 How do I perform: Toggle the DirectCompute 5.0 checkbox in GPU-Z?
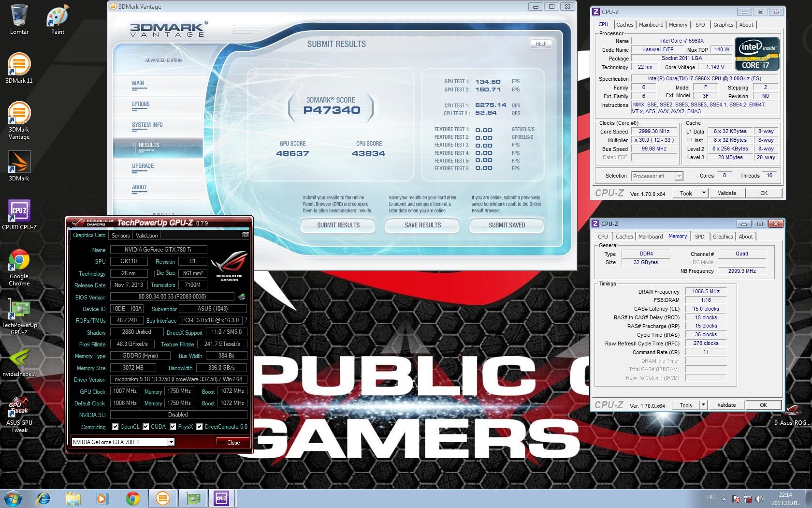click(x=199, y=427)
